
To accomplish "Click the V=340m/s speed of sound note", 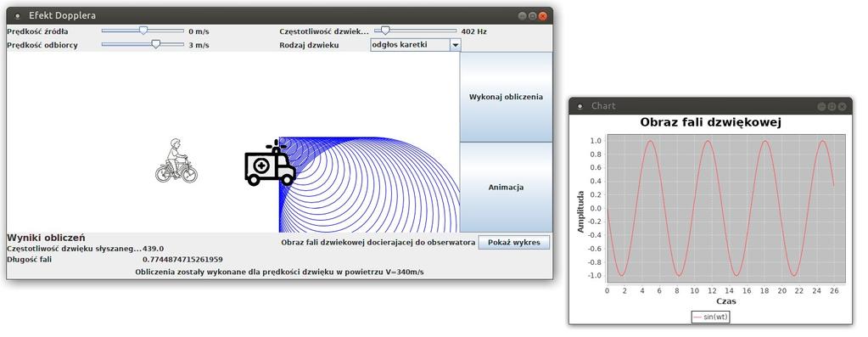I will point(279,272).
